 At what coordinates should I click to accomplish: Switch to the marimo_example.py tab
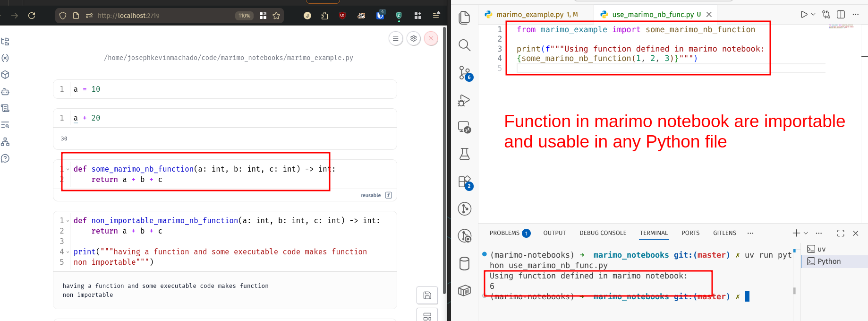pyautogui.click(x=529, y=15)
